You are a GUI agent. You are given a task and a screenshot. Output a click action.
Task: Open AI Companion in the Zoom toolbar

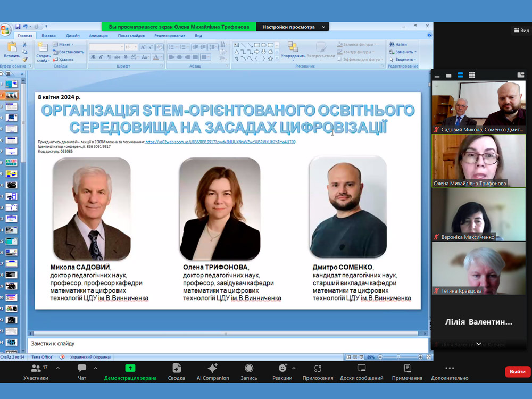point(212,371)
